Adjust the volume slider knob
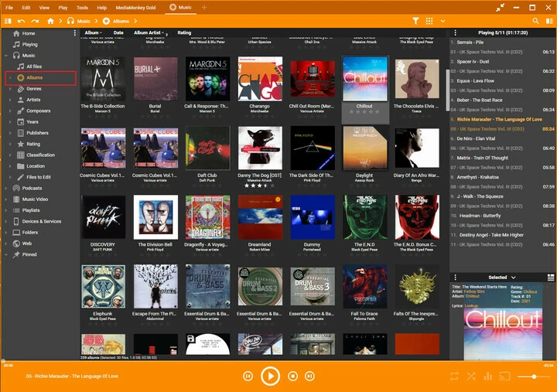Screen dimensions: 557x392 click(534, 377)
